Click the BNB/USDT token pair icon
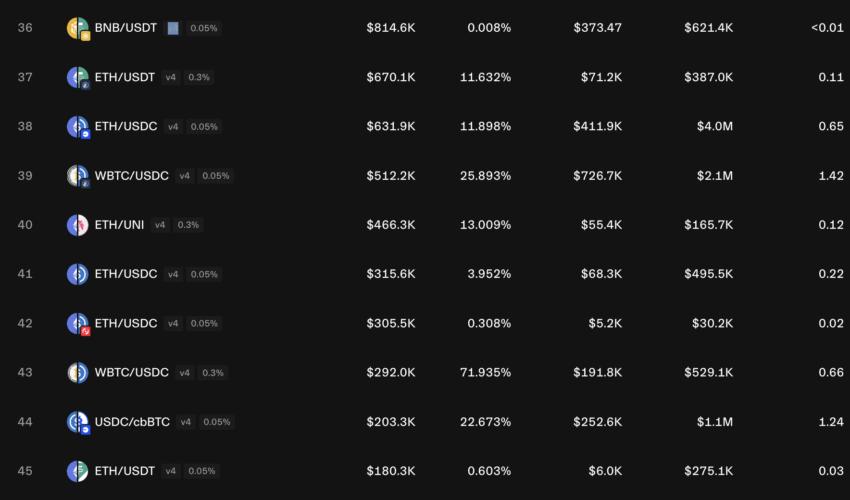 (x=78, y=28)
